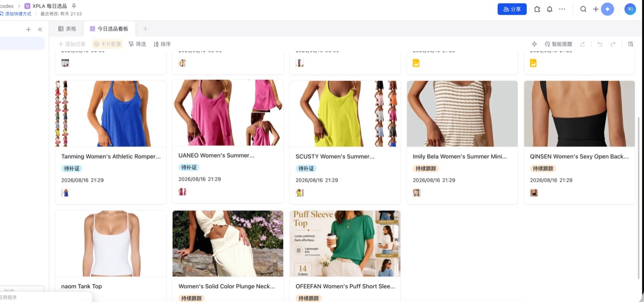Viewport: 644px width, 302px height.
Task: Open the SCUSTY yellow romper image
Action: point(345,114)
